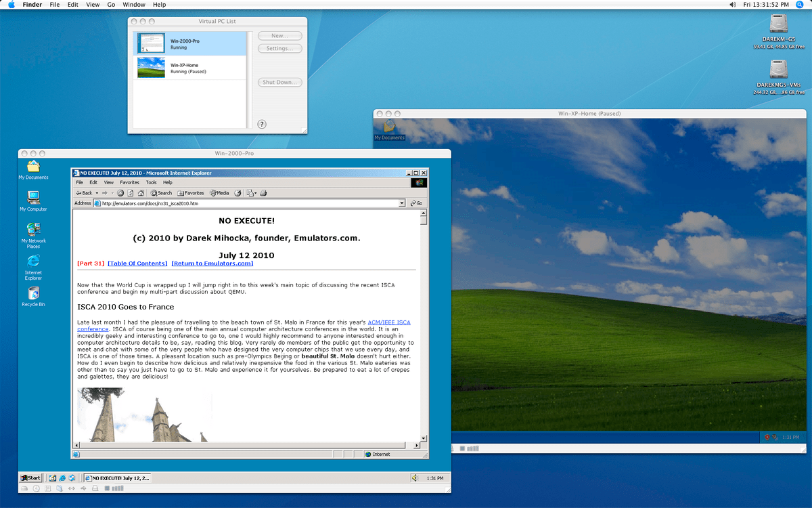
Task: Open History using the toolbar icon
Action: pos(237,193)
